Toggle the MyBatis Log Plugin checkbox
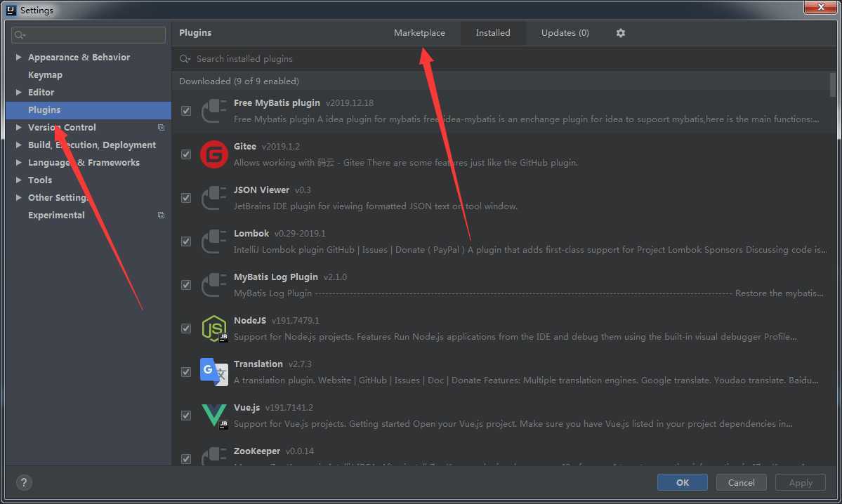Screen dimensions: 842x504 tap(186, 284)
